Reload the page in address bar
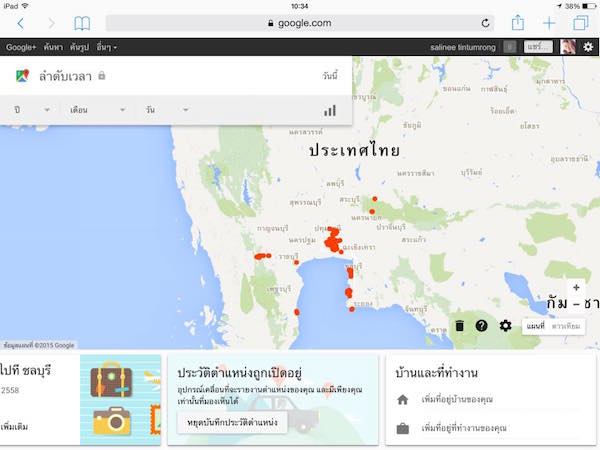Screen dimensions: 600x450 486,22
